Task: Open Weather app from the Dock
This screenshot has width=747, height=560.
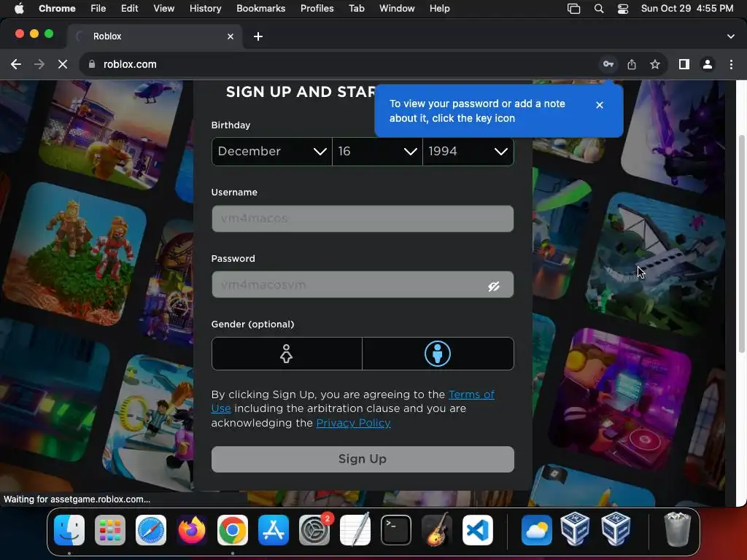Action: [537, 530]
